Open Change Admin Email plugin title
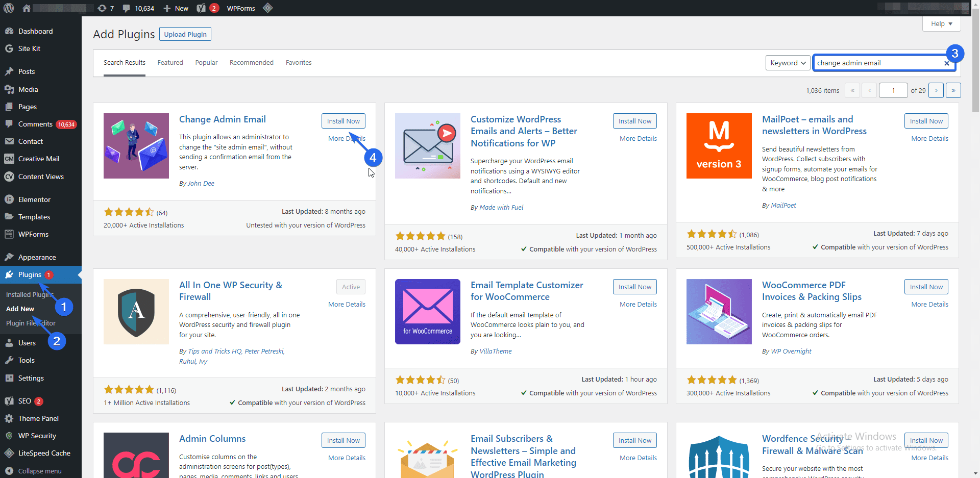 pyautogui.click(x=223, y=119)
